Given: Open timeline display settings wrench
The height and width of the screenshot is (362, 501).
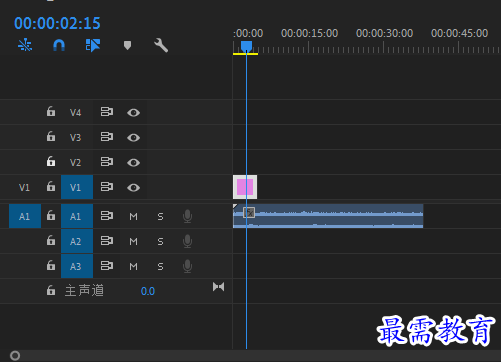Looking at the screenshot, I should (x=161, y=45).
